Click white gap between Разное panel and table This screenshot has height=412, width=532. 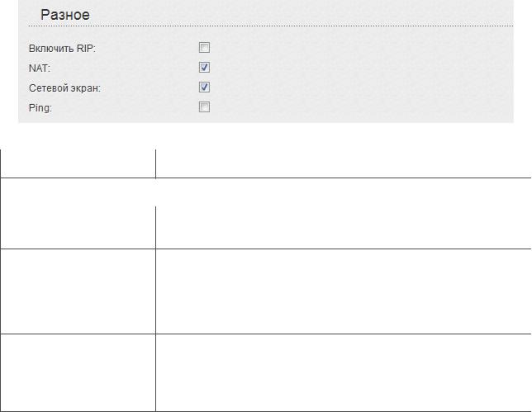(264, 135)
